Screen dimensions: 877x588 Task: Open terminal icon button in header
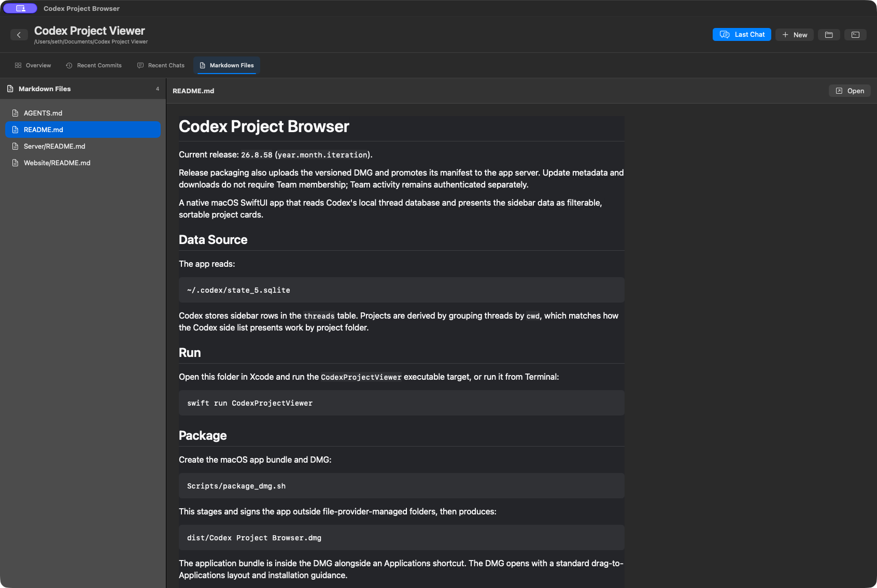pos(855,35)
